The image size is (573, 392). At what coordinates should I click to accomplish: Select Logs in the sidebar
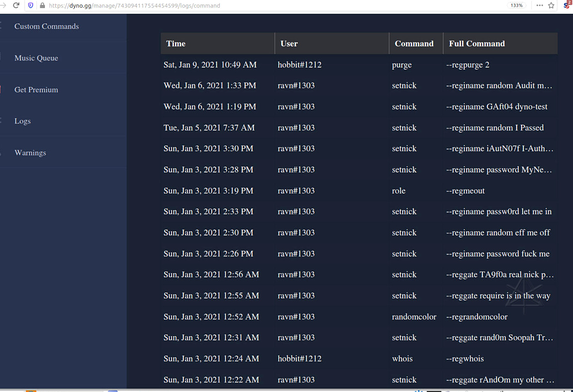[x=23, y=121]
